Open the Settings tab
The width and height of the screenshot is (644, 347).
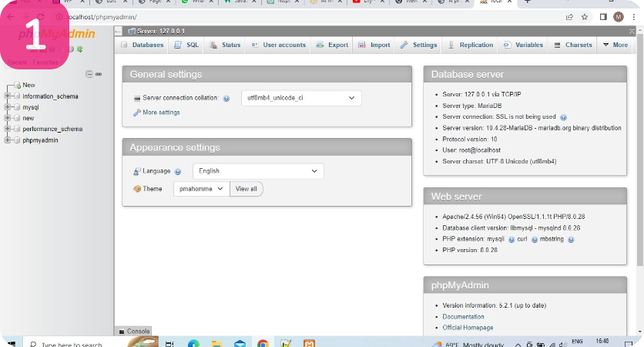click(x=418, y=45)
